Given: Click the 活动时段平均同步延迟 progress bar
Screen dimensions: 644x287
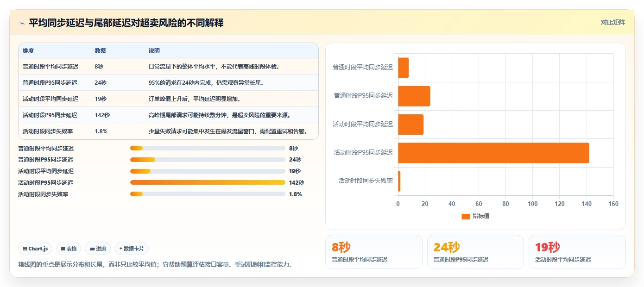Looking at the screenshot, I should (208, 171).
